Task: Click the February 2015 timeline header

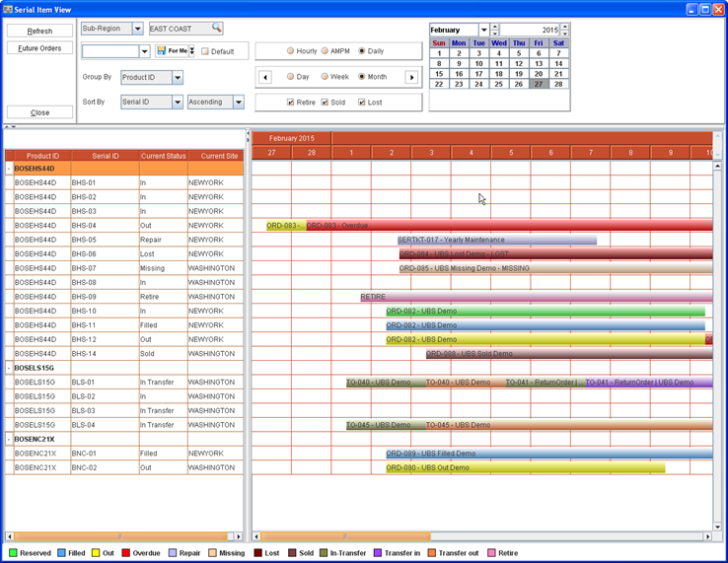Action: [x=292, y=138]
